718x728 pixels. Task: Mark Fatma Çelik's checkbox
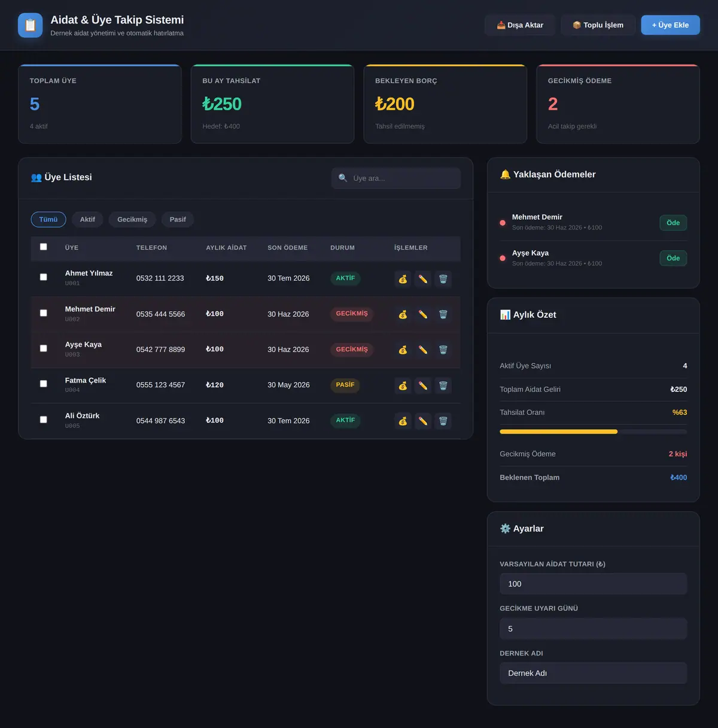[x=43, y=384]
